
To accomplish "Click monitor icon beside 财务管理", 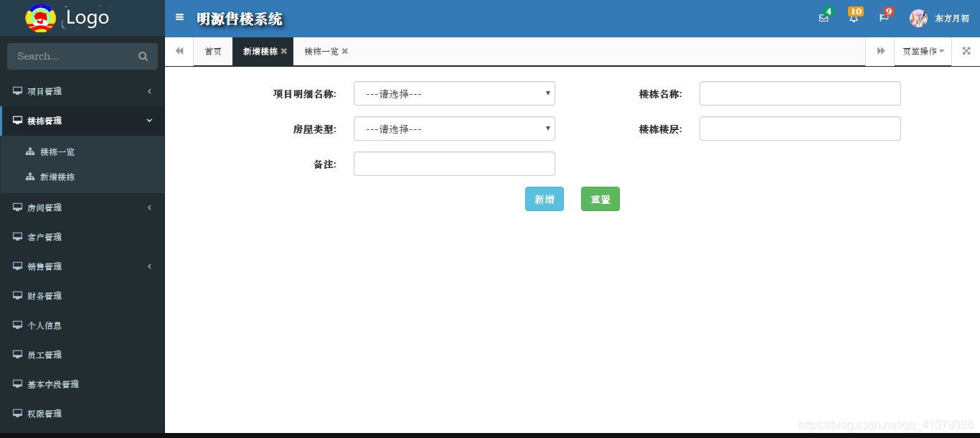I will (x=17, y=296).
